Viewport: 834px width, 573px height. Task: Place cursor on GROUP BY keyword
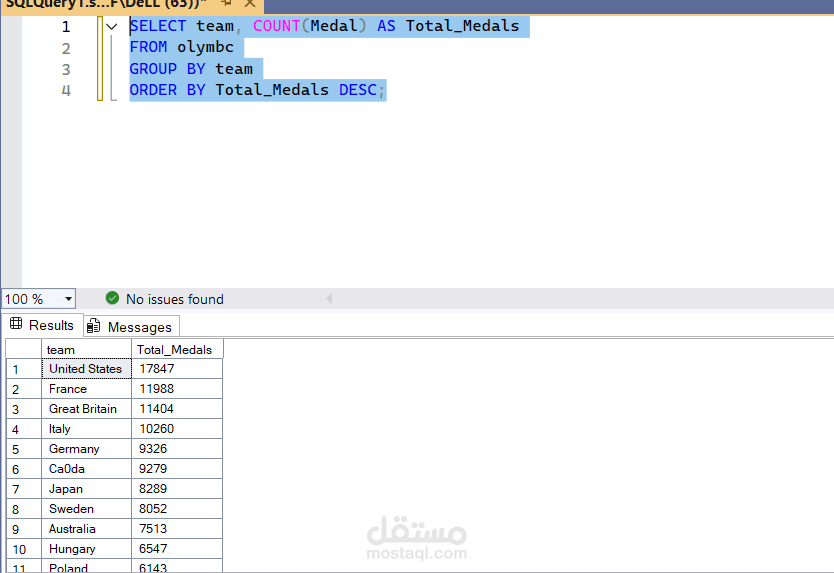[168, 69]
